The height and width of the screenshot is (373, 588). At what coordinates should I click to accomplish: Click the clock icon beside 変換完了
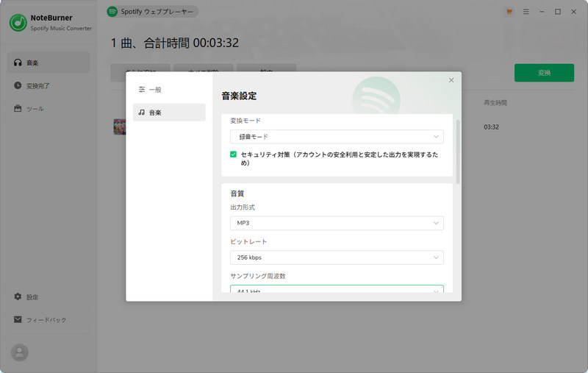tap(18, 85)
